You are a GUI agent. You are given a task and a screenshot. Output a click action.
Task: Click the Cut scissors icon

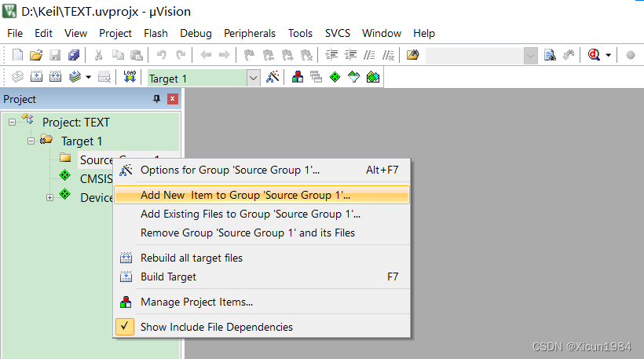tap(99, 55)
